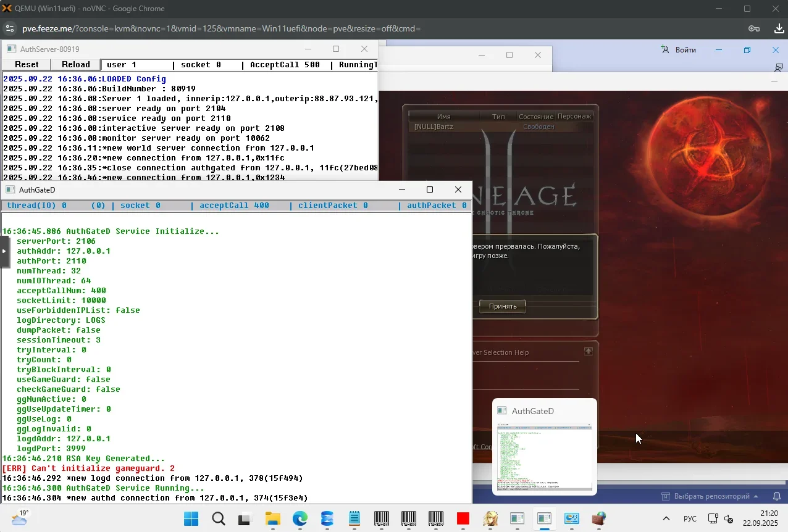
Task: Launch File Explorer from the taskbar
Action: click(x=273, y=518)
